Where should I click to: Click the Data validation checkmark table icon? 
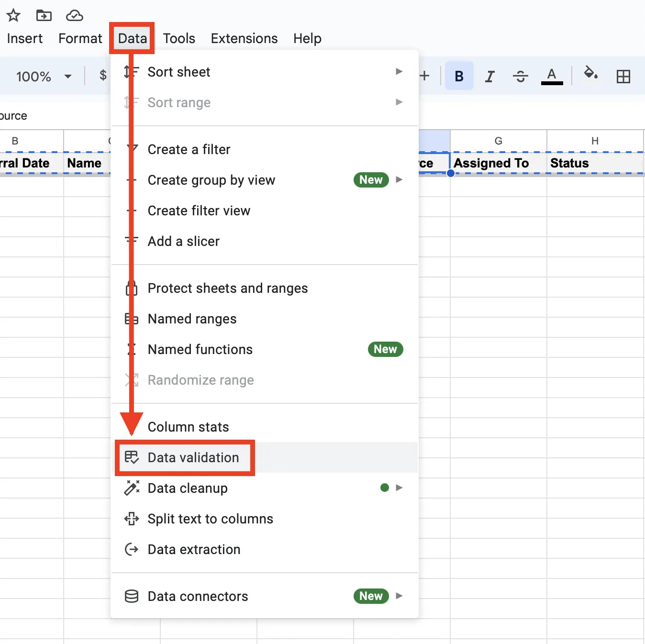132,457
